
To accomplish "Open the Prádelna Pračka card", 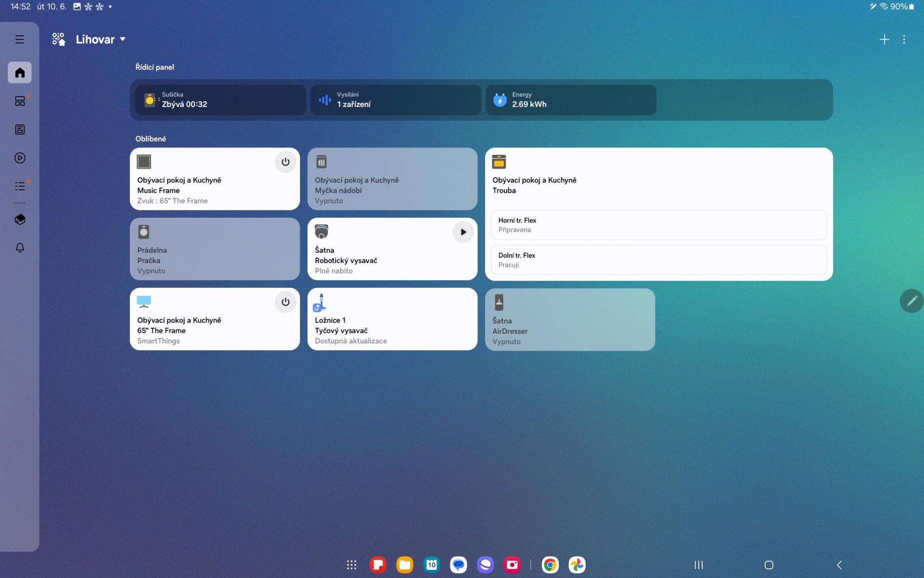I will (215, 249).
